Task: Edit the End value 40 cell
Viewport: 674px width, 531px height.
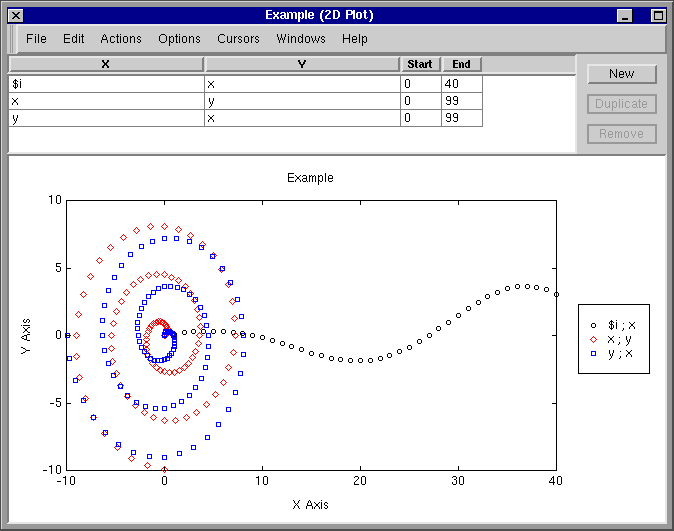Action: click(x=461, y=85)
